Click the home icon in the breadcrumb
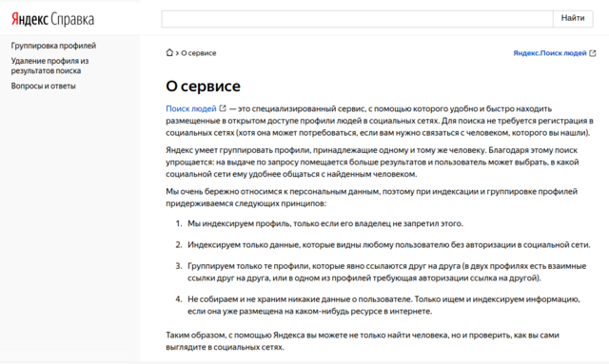The width and height of the screenshot is (609, 364). point(169,52)
